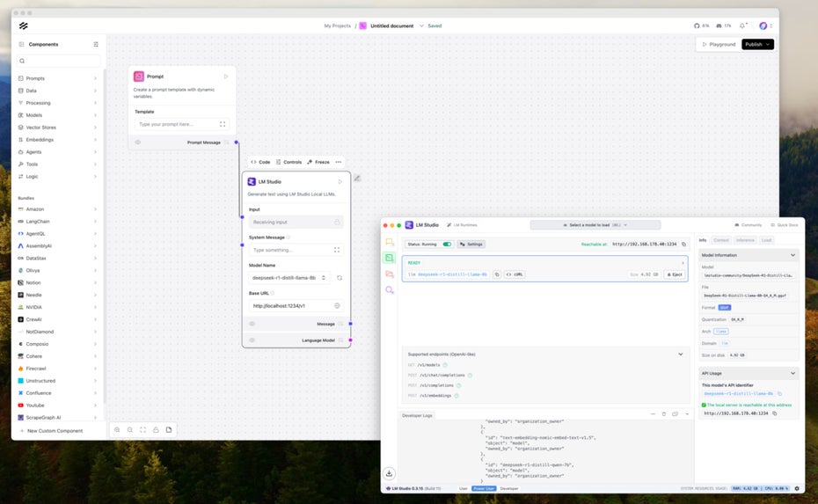Open more options on node toolbar
Screen dimensions: 818x504
click(339, 162)
